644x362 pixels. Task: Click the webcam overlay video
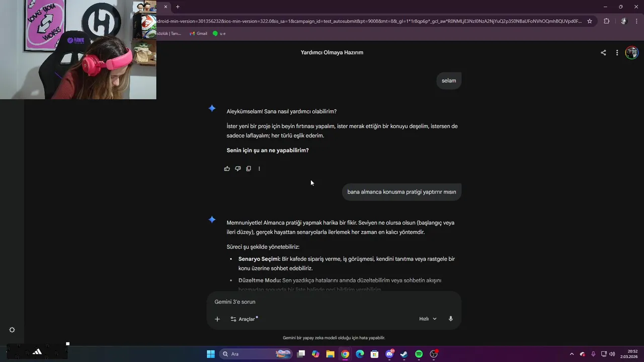pyautogui.click(x=78, y=49)
